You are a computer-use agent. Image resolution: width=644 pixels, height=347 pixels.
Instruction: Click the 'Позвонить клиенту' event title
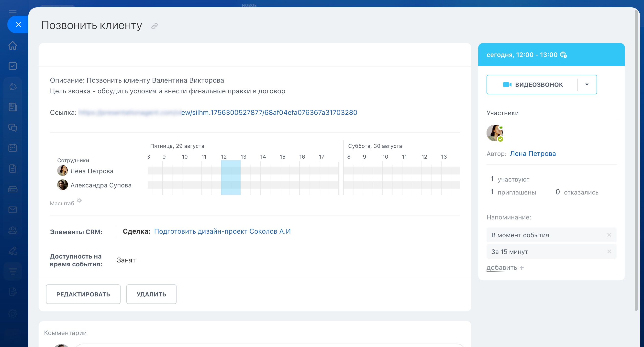point(91,25)
